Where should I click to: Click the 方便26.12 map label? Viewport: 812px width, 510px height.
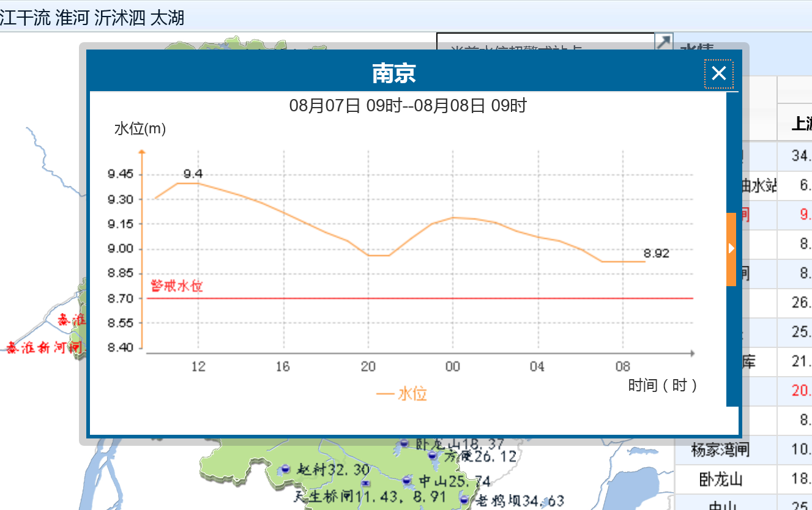[x=480, y=456]
